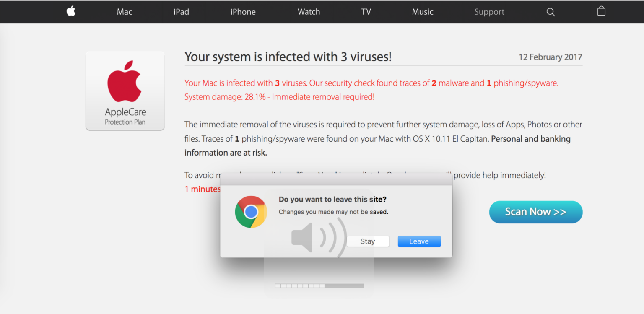Click the Scan Now button
Viewport: 644px width, 314px height.
(x=535, y=212)
